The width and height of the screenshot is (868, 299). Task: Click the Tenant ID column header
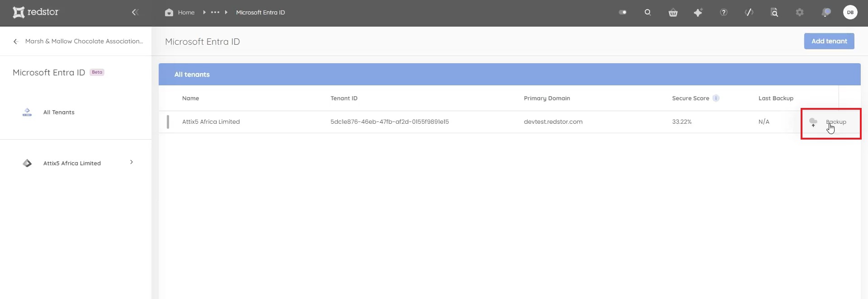coord(344,98)
